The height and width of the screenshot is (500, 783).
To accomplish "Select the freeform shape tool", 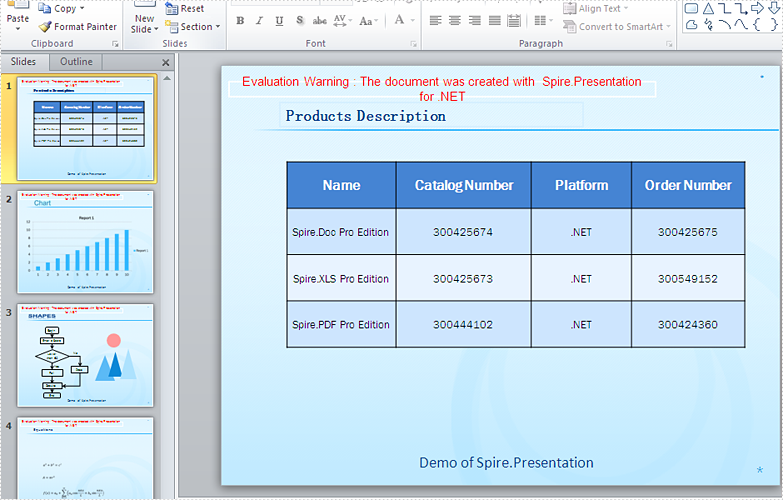I will coord(691,24).
